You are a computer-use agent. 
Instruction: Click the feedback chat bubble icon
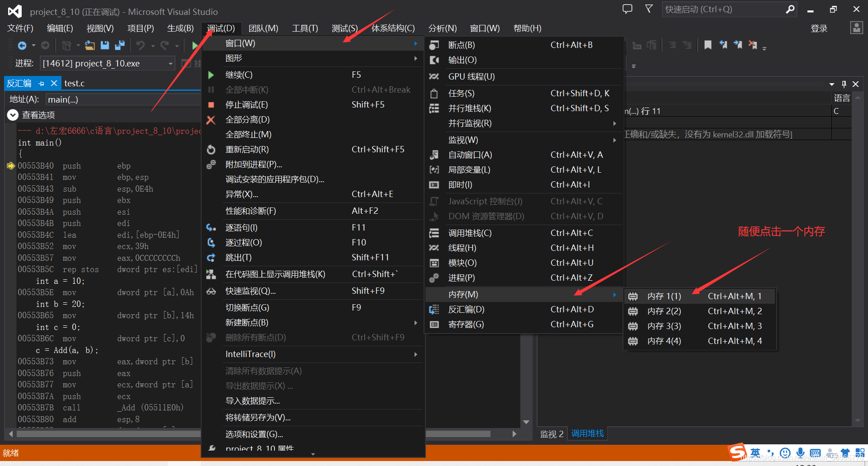627,9
